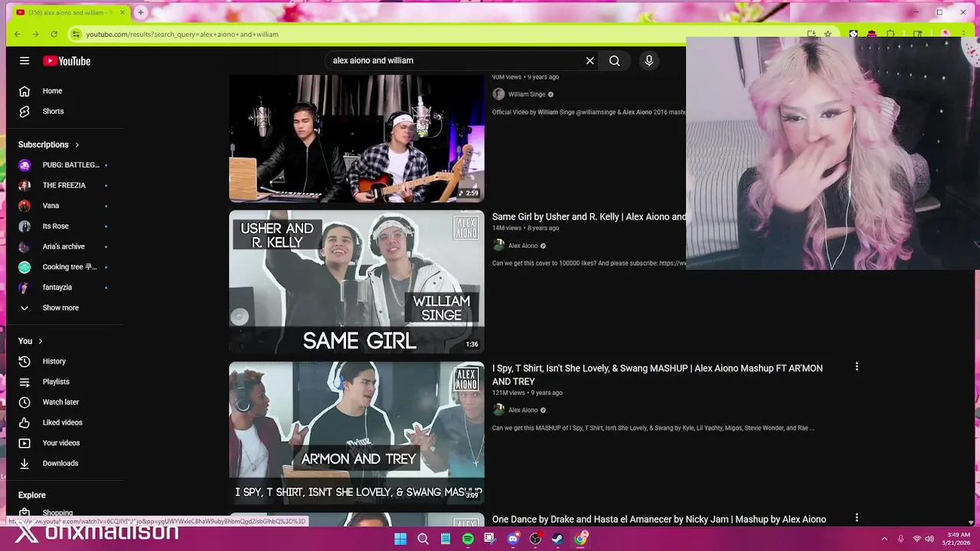Click the browser forward arrow

[x=36, y=34]
